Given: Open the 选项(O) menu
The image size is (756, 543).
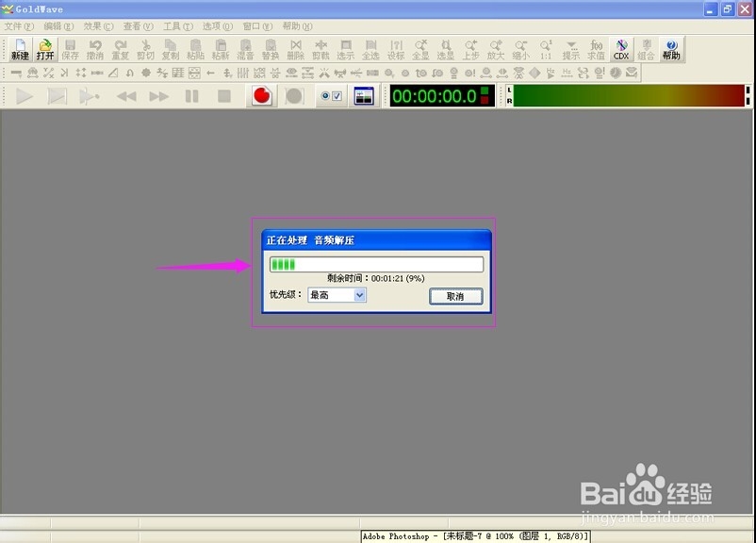Looking at the screenshot, I should (x=218, y=26).
